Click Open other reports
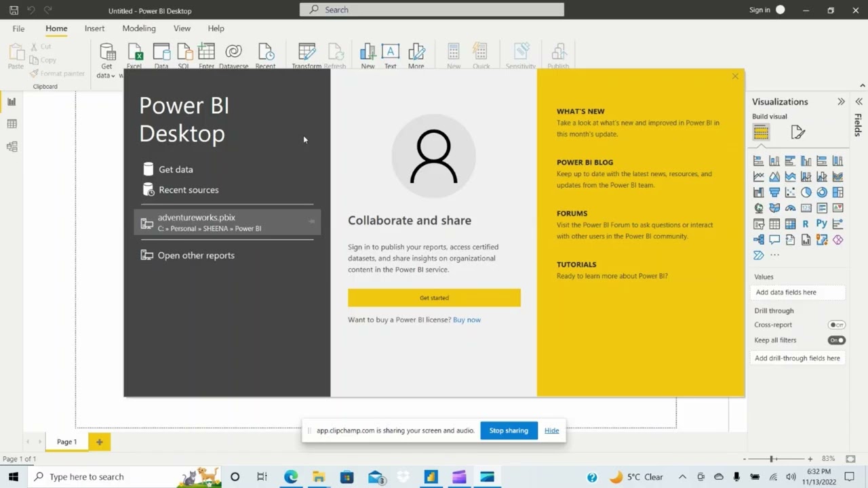The image size is (868, 488). coord(187,256)
